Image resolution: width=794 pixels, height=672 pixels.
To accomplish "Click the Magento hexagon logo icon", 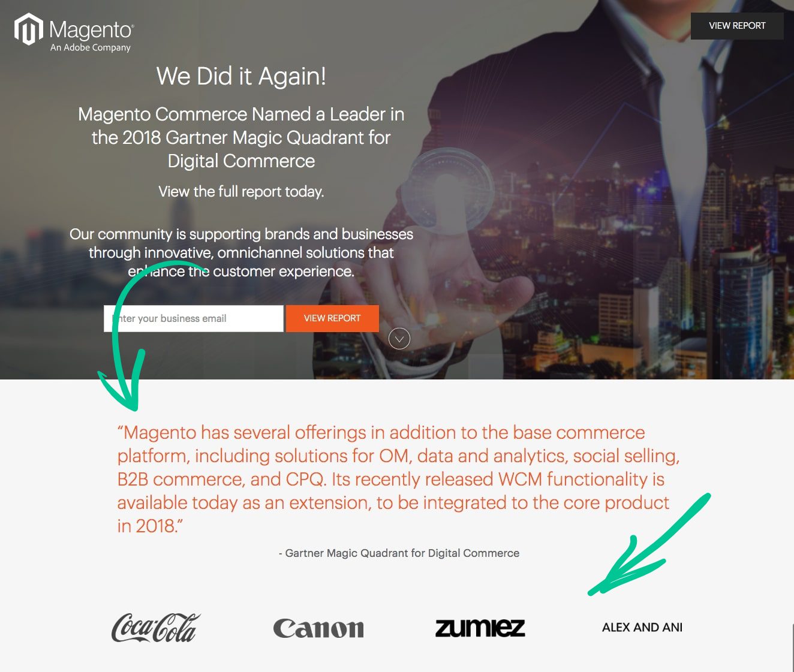I will tap(29, 29).
